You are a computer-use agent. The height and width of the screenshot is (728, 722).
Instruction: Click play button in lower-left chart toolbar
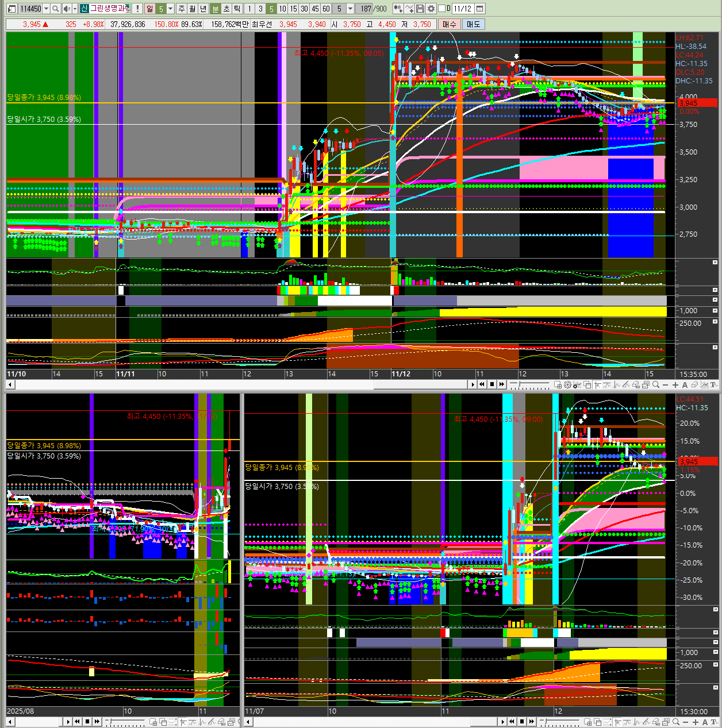[x=68, y=722]
